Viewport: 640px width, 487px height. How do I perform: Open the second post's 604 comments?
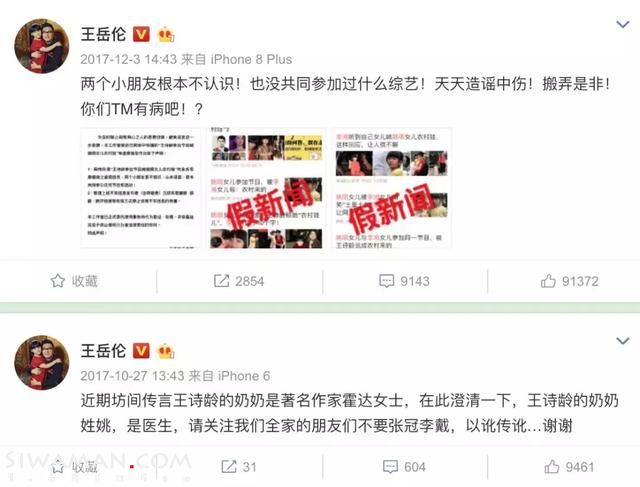[x=404, y=467]
